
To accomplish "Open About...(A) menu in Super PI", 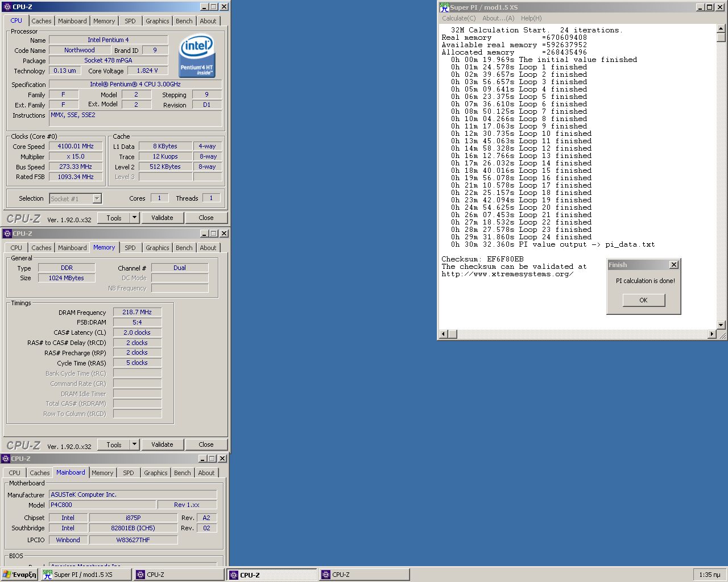I will point(498,18).
